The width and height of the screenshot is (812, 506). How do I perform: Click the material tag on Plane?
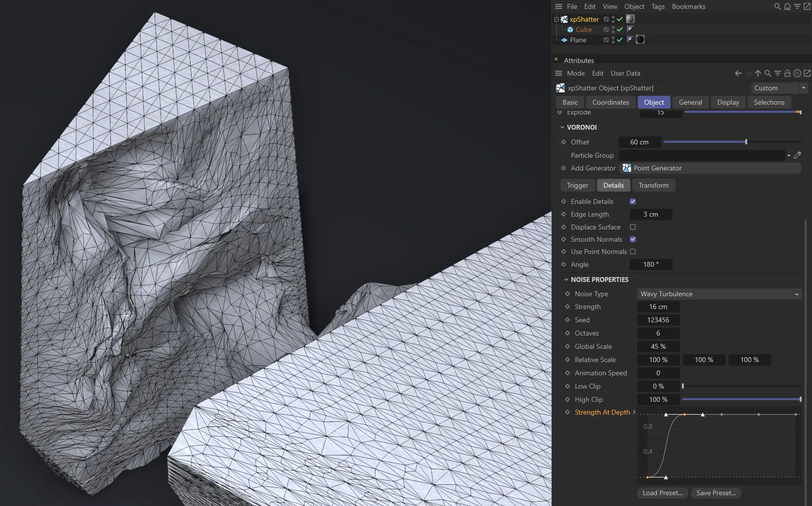640,40
